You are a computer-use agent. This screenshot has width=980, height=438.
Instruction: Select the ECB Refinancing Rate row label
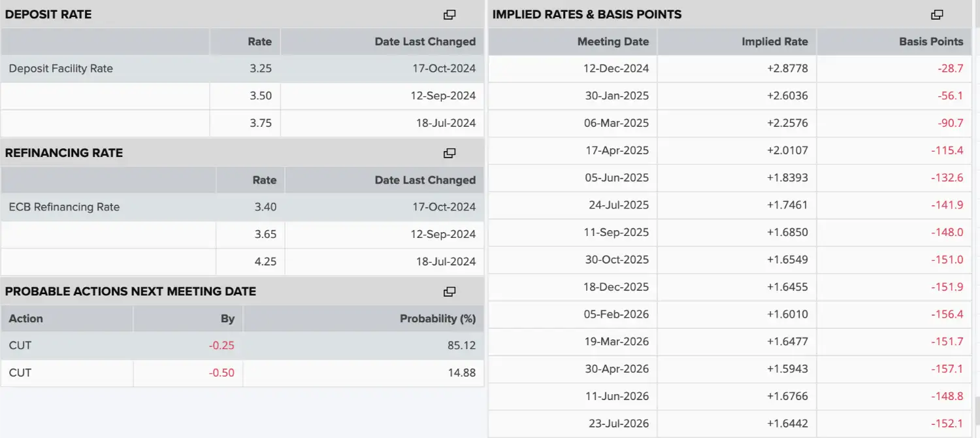pyautogui.click(x=64, y=207)
